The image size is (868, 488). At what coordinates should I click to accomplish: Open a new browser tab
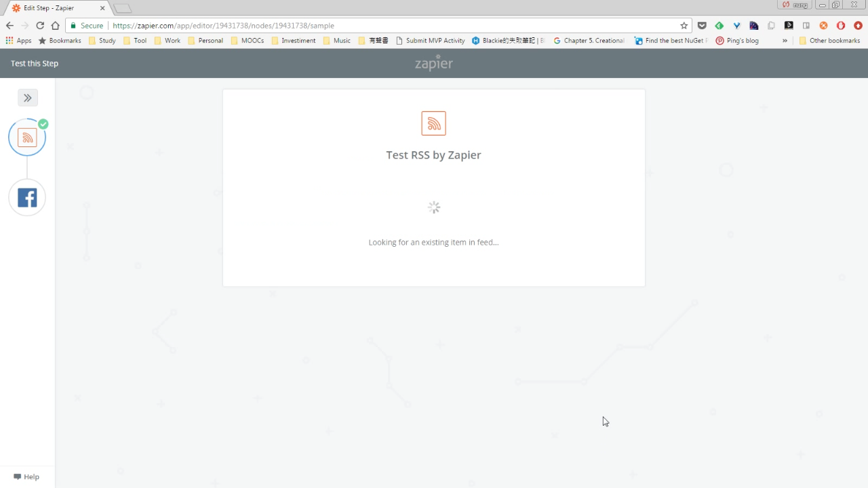point(122,8)
